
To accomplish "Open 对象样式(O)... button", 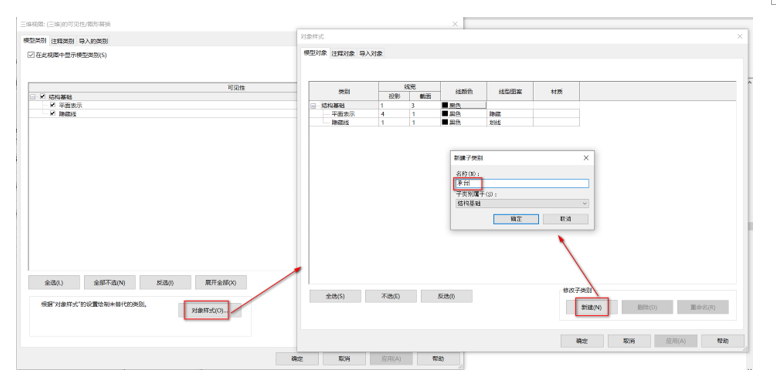I will [x=210, y=311].
